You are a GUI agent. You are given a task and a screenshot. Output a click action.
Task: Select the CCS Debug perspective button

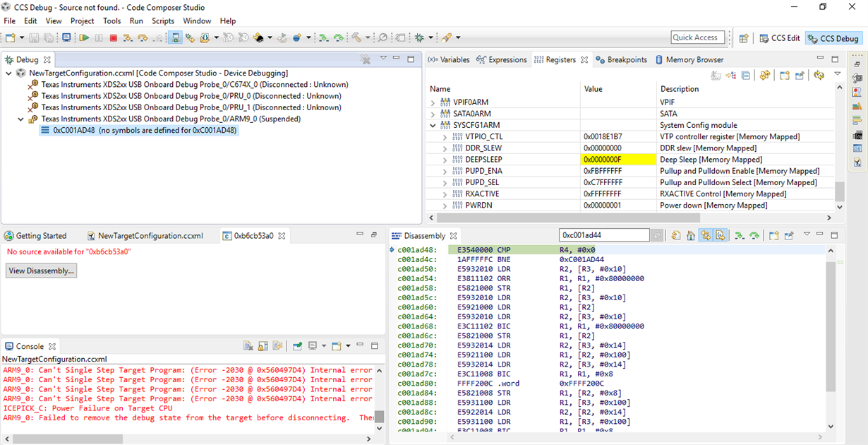[x=833, y=38]
